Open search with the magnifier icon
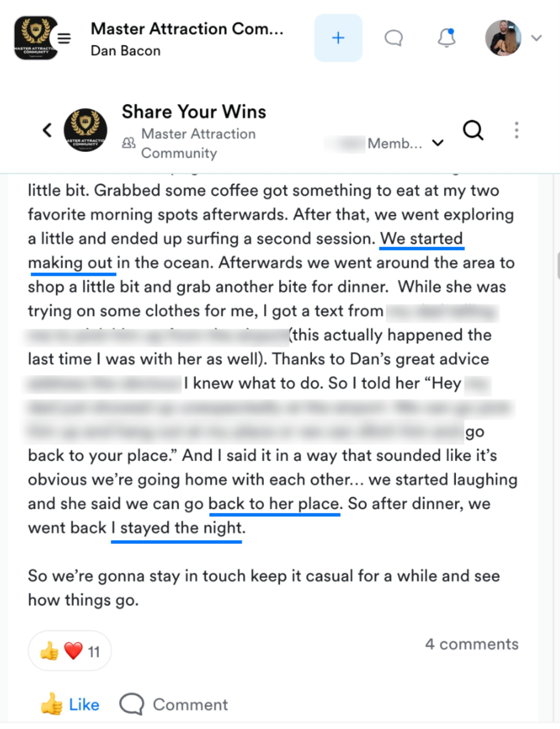560x729 pixels. pyautogui.click(x=473, y=130)
